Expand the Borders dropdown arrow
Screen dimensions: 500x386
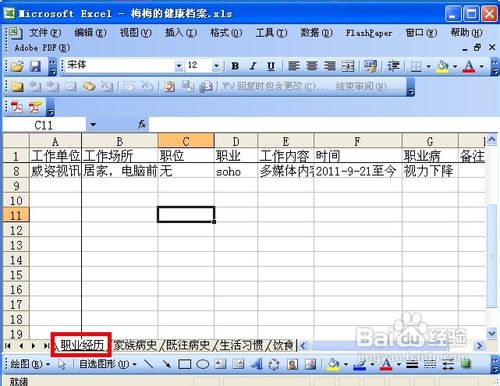429,66
